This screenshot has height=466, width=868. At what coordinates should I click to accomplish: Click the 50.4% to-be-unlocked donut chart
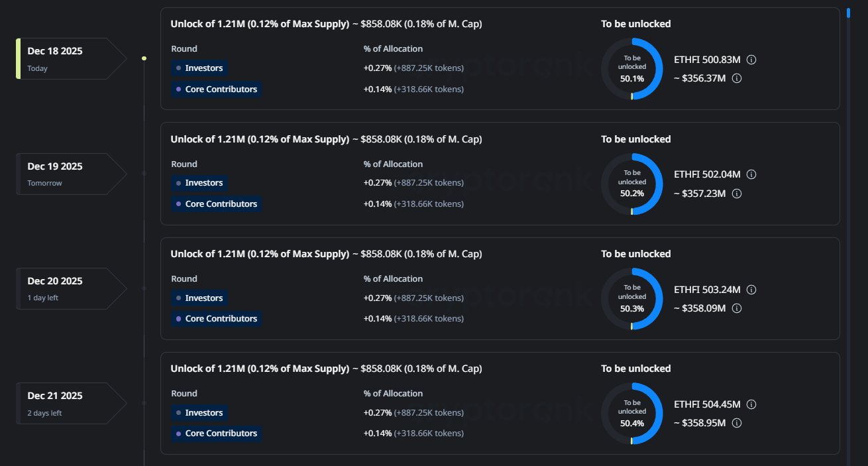coord(632,414)
